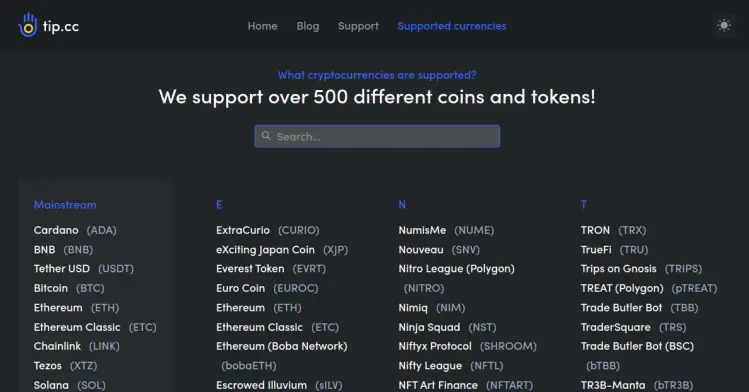749x392 pixels.
Task: Select TR3B-Manta (bTR3B) entry
Action: click(637, 385)
